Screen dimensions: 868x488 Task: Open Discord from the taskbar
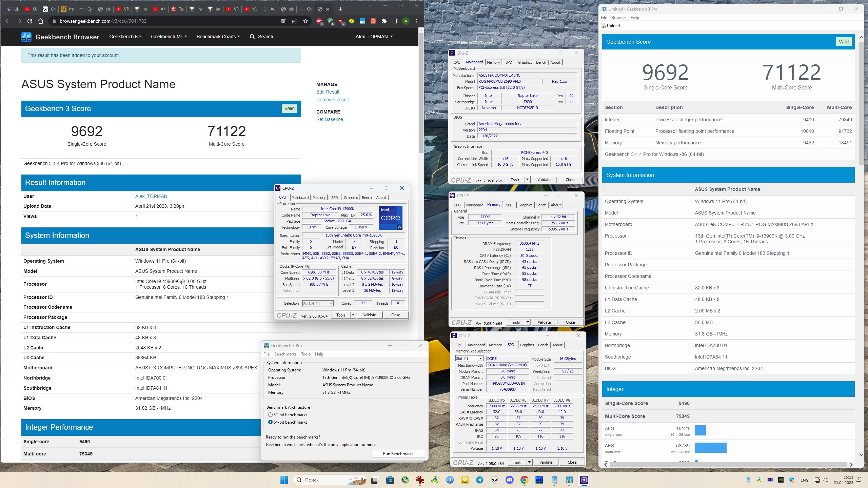pyautogui.click(x=510, y=480)
